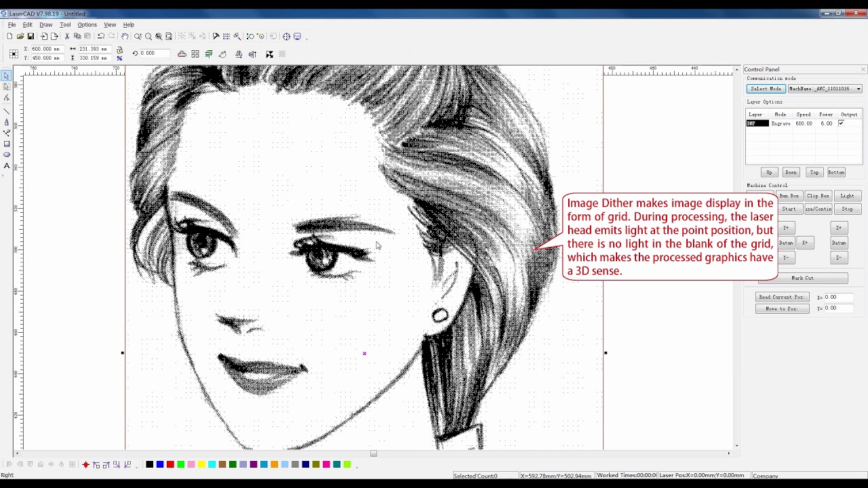Viewport: 868px width, 488px height.
Task: Click the Stop button
Action: point(848,209)
